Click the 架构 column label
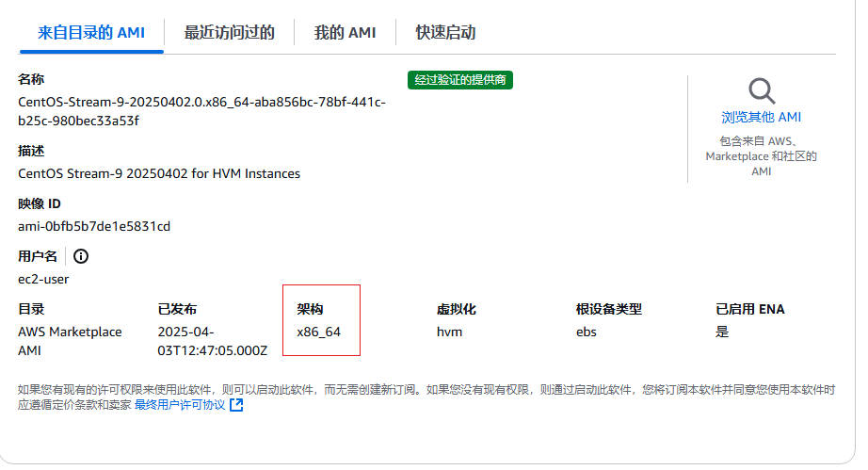 pyautogui.click(x=310, y=309)
